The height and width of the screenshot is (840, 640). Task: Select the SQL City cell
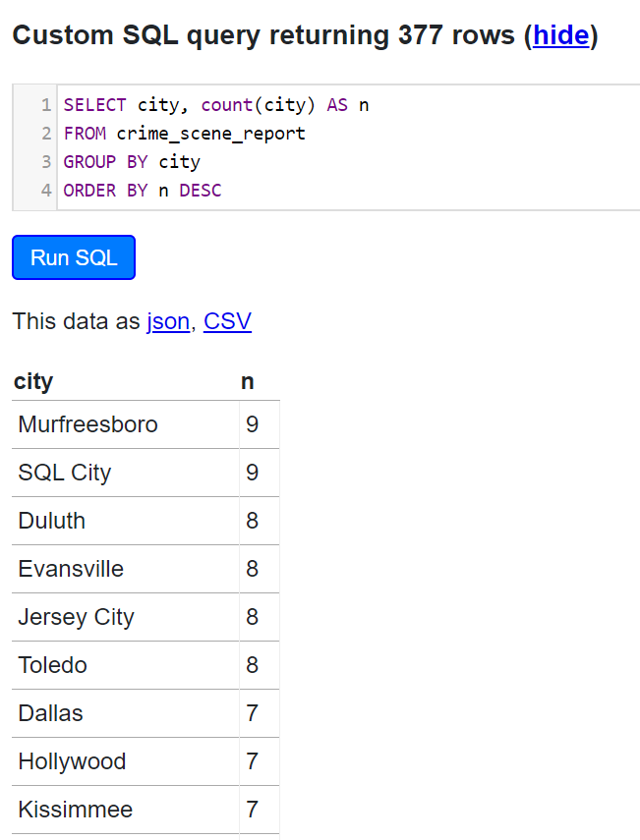click(x=126, y=473)
